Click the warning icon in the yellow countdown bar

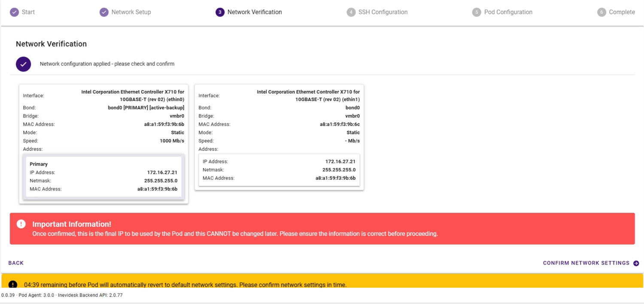pos(12,284)
